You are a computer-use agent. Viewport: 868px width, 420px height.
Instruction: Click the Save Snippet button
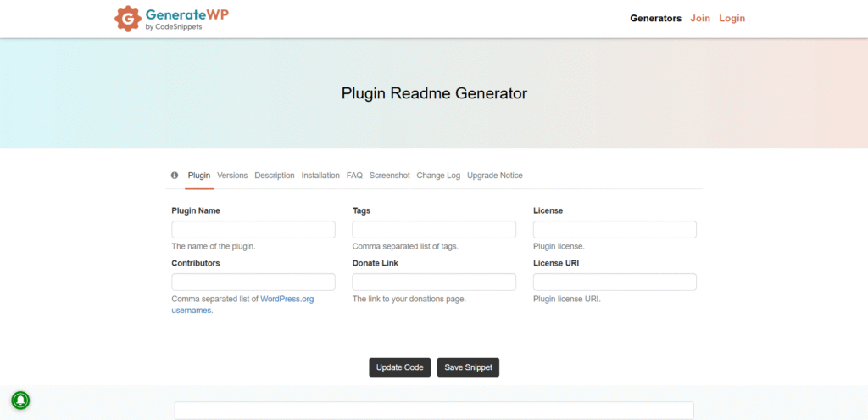469,367
